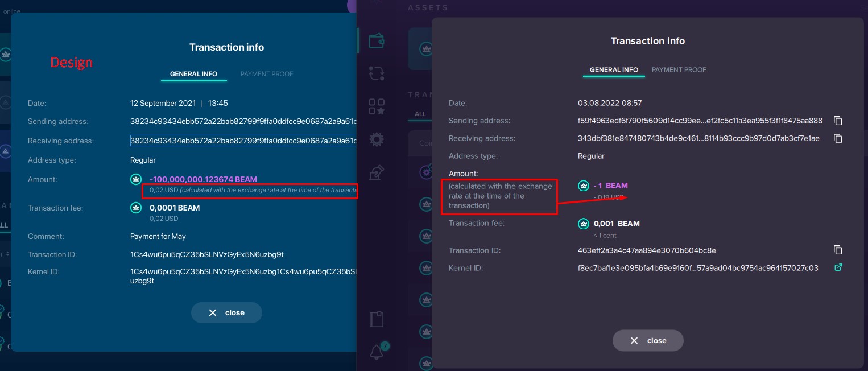Viewport: 868px width, 371px height.
Task: Open the Kernel ID in block explorer
Action: [x=838, y=267]
